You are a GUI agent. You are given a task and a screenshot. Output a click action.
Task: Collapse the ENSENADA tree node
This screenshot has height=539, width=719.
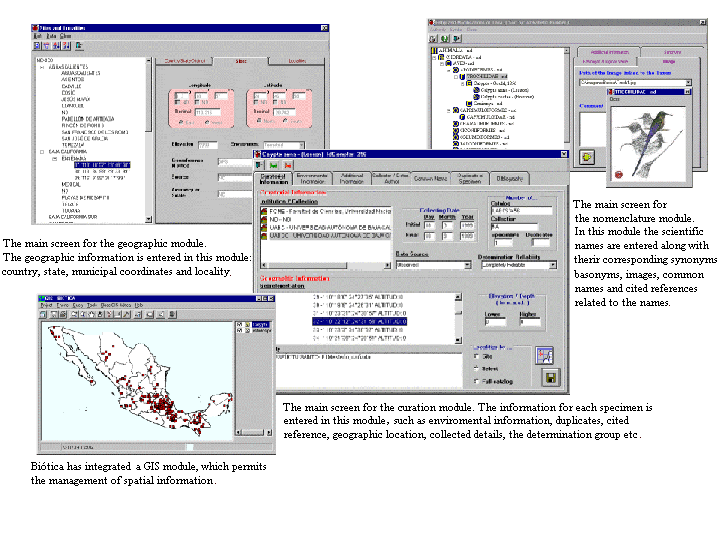[x=55, y=159]
